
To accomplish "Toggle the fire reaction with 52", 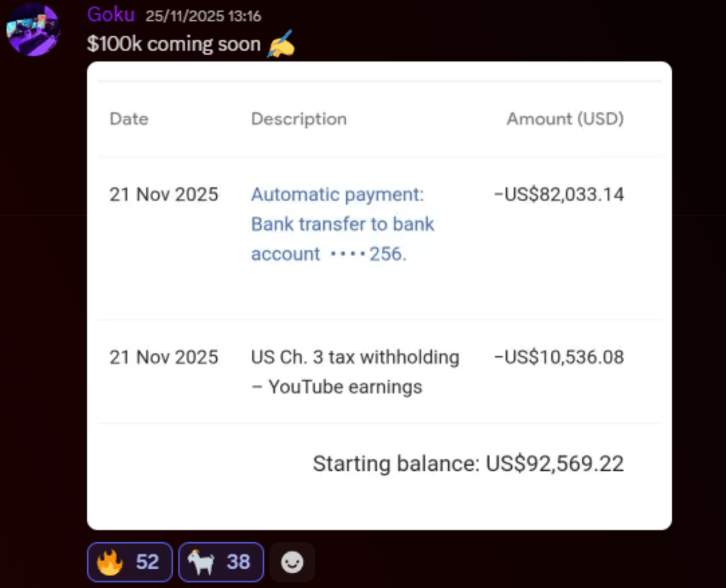I will point(130,562).
